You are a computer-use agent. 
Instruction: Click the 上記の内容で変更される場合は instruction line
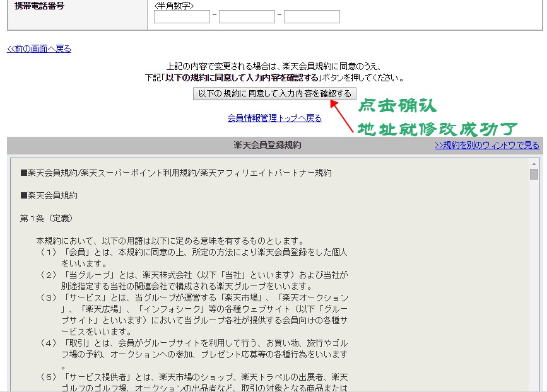coord(274,66)
